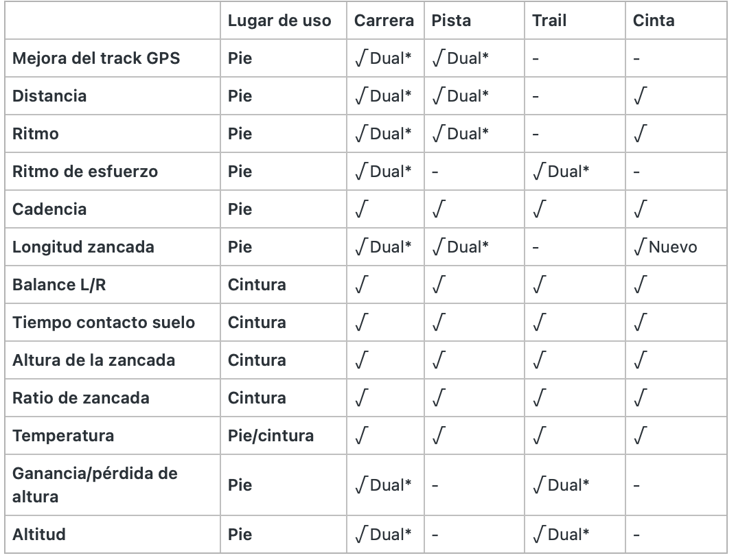Image resolution: width=736 pixels, height=560 pixels.
Task: Click the Trail checkmark for Tiempo contacto suelo
Action: click(540, 323)
